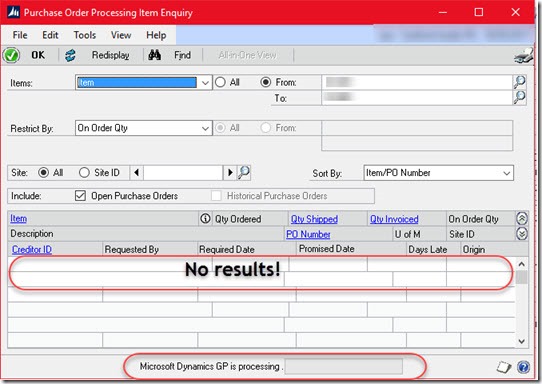Click the Qty Shipped link
Screen dimensions: 542x384
click(314, 219)
